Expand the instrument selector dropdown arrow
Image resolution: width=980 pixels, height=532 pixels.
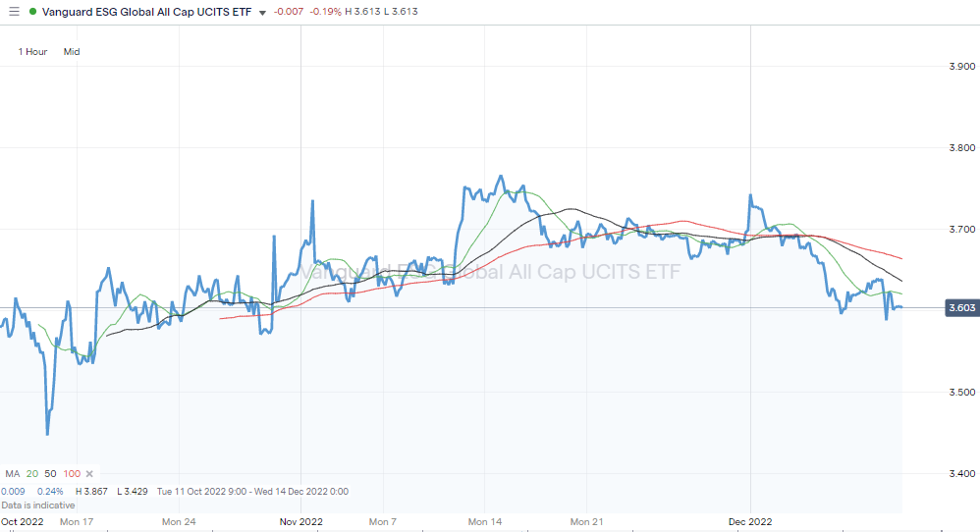click(x=262, y=13)
